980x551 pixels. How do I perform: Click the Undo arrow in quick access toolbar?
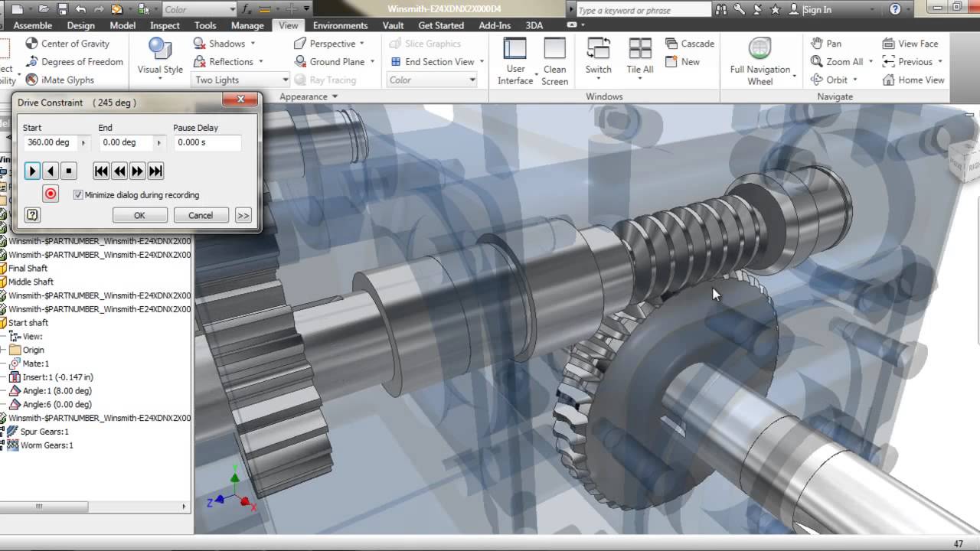(80, 9)
